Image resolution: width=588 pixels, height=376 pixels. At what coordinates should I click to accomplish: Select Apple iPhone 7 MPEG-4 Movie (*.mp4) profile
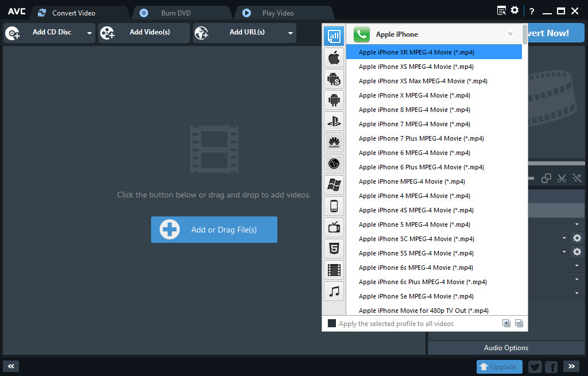pos(434,124)
